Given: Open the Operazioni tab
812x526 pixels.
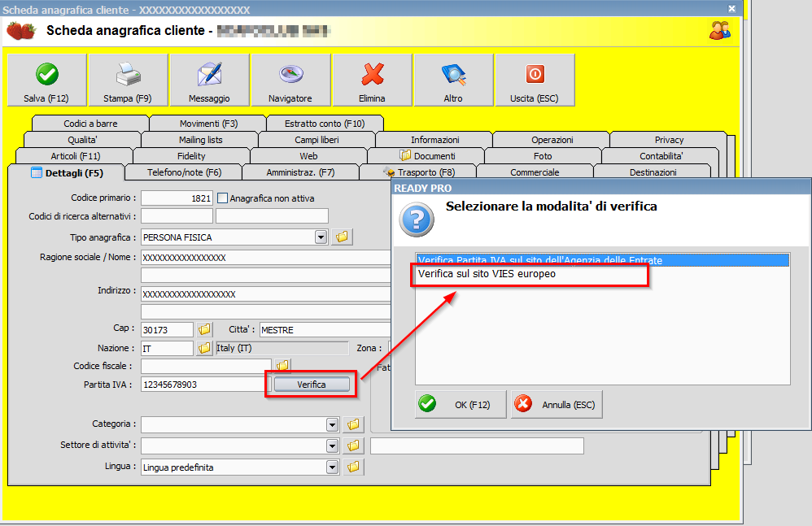Looking at the screenshot, I should pos(552,140).
